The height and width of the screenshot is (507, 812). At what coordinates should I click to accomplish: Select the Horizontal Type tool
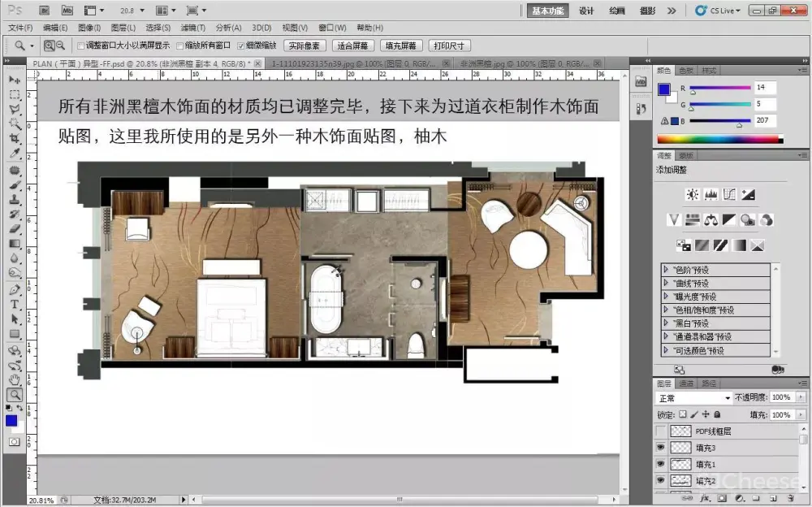(15, 305)
